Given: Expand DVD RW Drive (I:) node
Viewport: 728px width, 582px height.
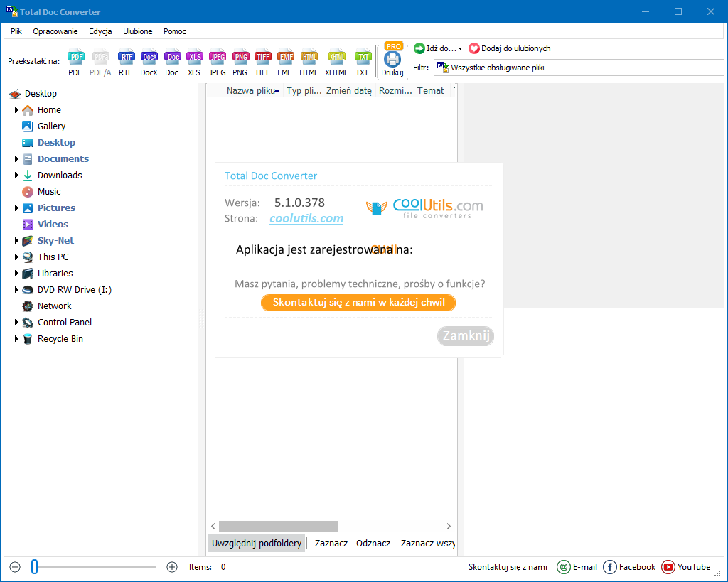Looking at the screenshot, I should [16, 290].
